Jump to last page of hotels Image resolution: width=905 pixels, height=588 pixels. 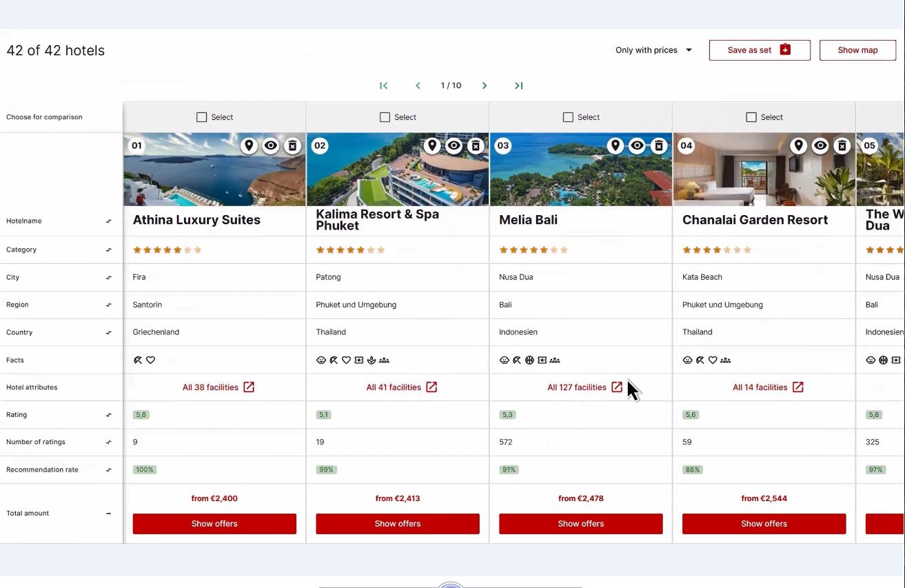(519, 85)
